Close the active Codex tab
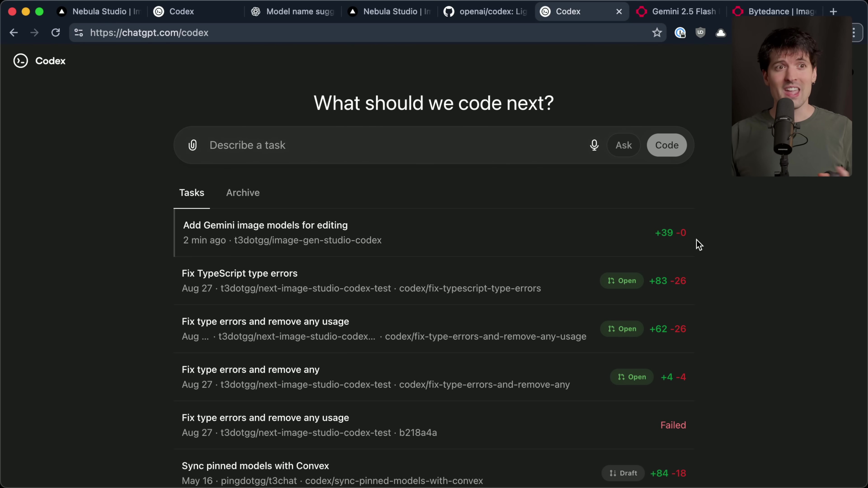Viewport: 868px width, 488px height. tap(619, 12)
